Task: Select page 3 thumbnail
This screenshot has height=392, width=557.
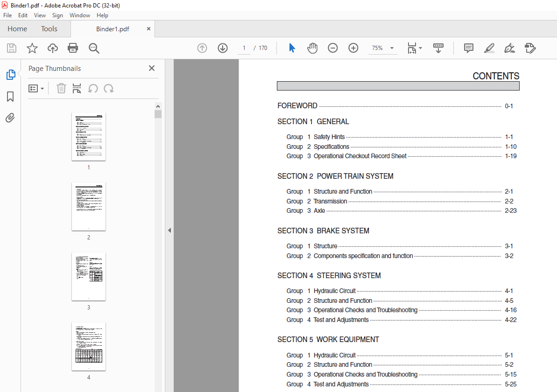Action: click(x=89, y=277)
